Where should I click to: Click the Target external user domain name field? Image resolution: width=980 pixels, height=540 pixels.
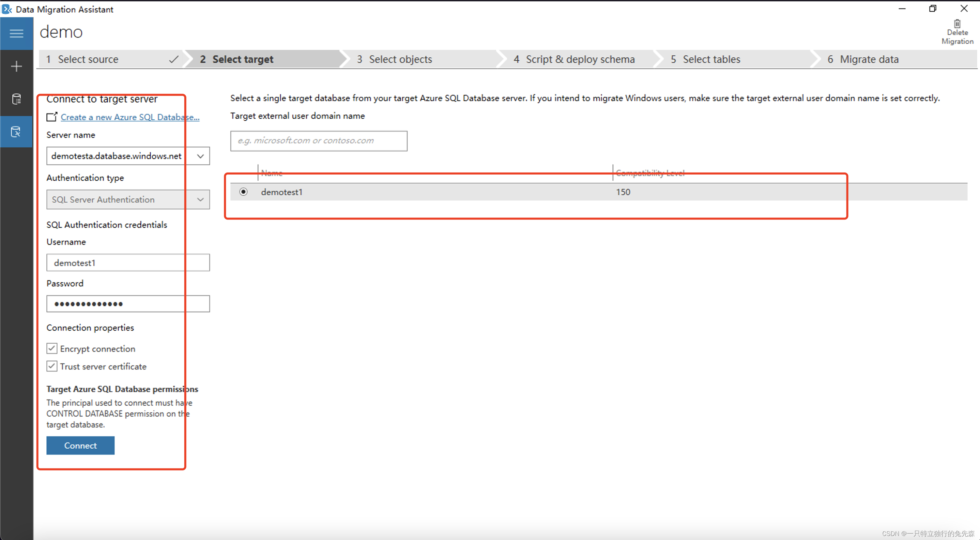tap(319, 141)
